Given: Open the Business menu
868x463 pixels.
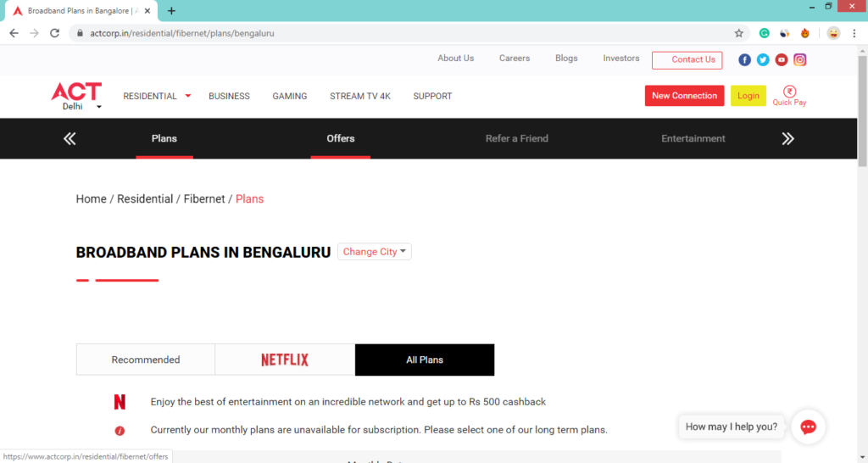Looking at the screenshot, I should [229, 96].
